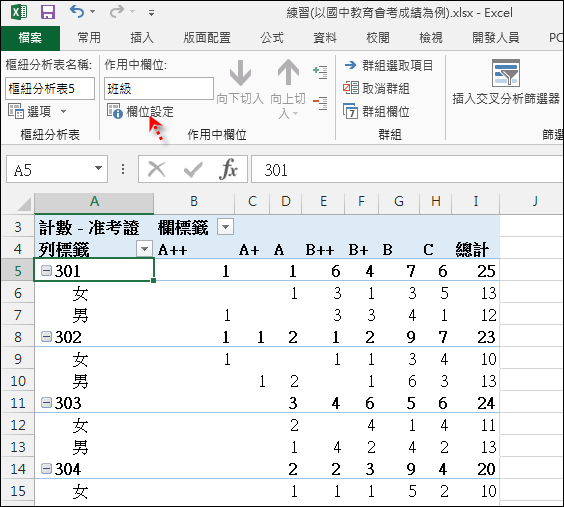
Task: Click the Undo arrow icon
Action: coord(77,12)
